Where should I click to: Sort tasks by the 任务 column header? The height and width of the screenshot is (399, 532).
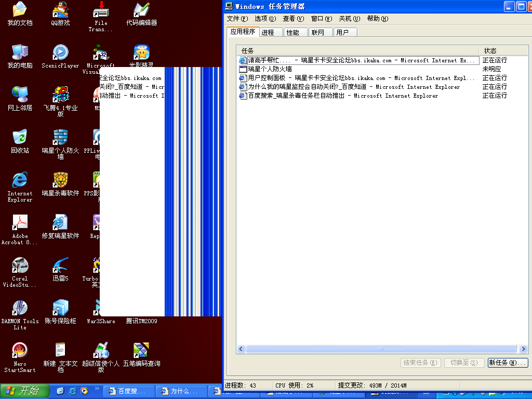pos(357,50)
